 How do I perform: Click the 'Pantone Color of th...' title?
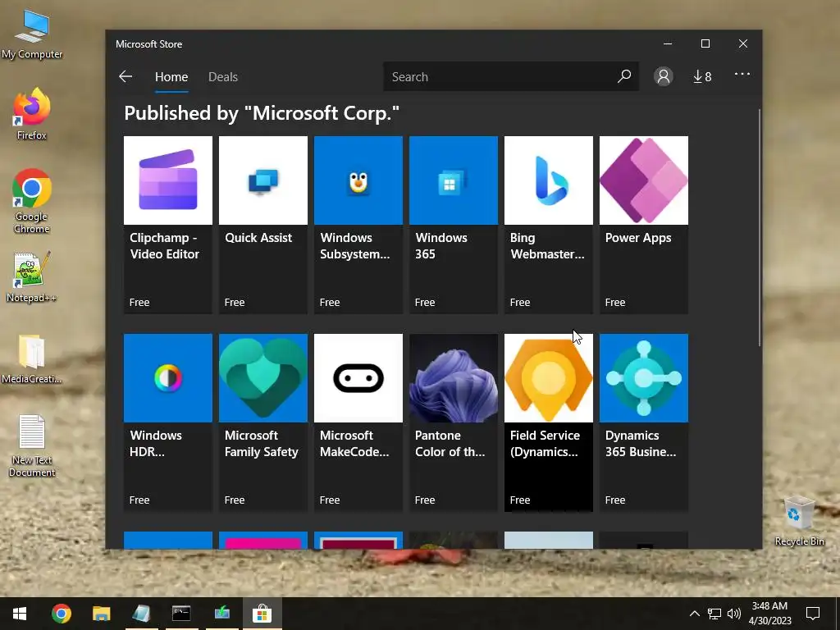(x=450, y=444)
